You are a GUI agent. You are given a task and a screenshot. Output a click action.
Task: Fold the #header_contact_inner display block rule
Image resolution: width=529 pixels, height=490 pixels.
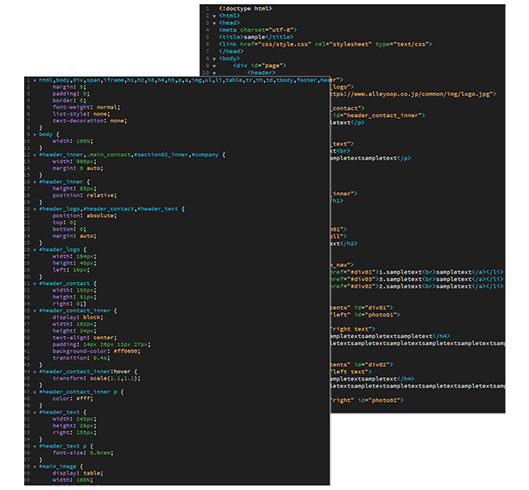(x=35, y=311)
